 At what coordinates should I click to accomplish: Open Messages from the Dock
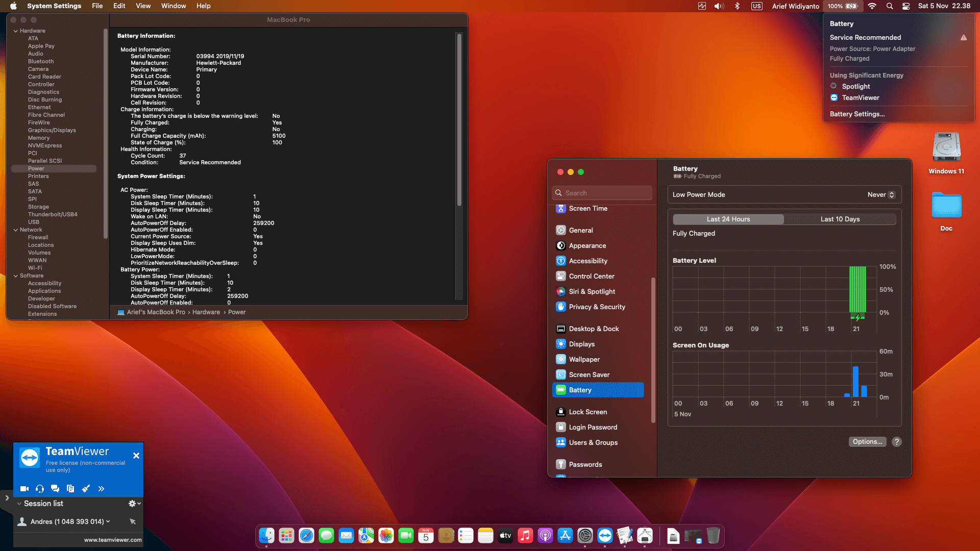[326, 536]
